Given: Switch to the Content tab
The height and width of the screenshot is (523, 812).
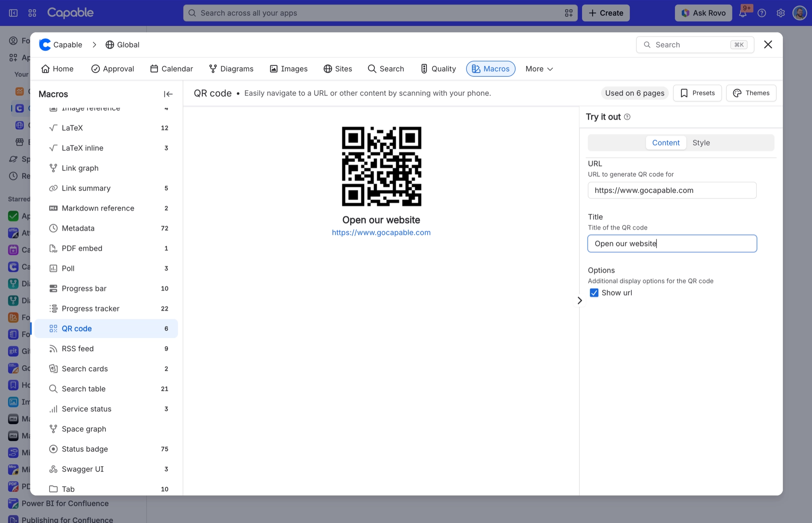Looking at the screenshot, I should click(x=666, y=143).
